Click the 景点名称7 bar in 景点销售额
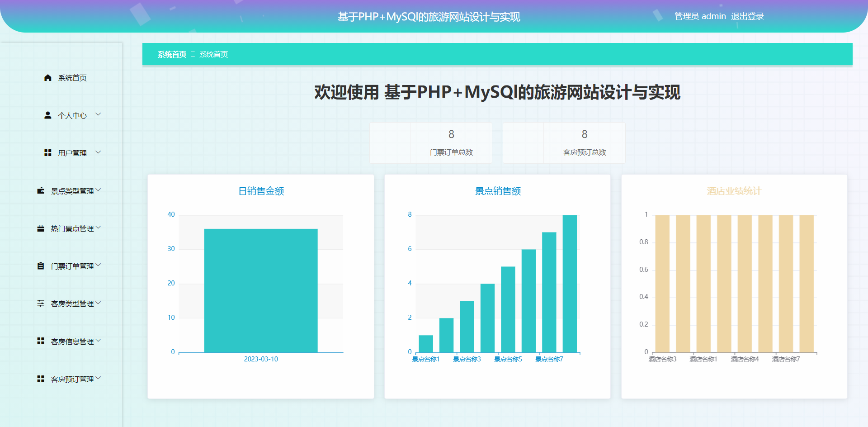868x427 pixels. pos(549,292)
